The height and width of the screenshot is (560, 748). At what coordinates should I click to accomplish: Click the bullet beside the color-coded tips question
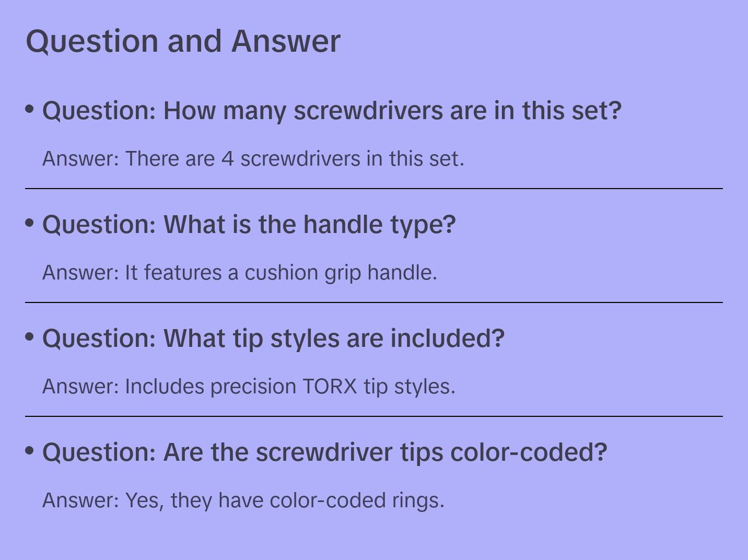click(30, 450)
